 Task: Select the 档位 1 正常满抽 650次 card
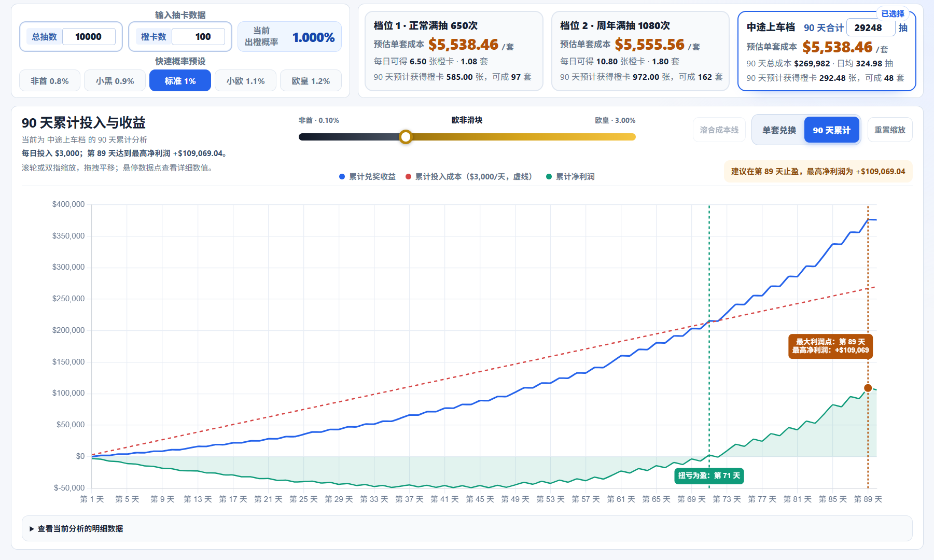click(454, 51)
